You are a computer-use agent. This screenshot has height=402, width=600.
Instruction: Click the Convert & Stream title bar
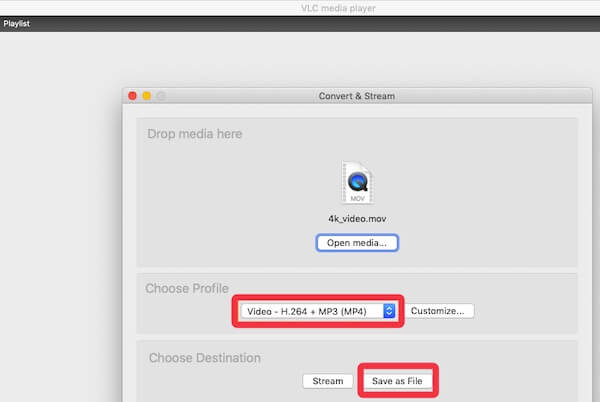coord(357,96)
